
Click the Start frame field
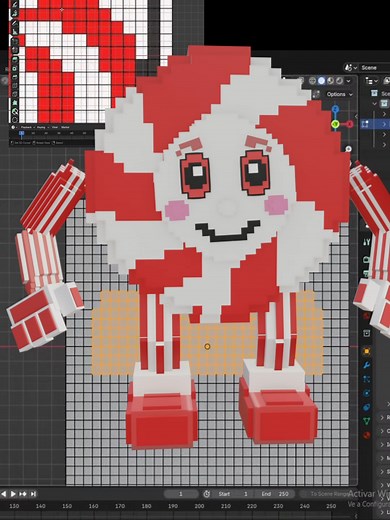coord(234,494)
